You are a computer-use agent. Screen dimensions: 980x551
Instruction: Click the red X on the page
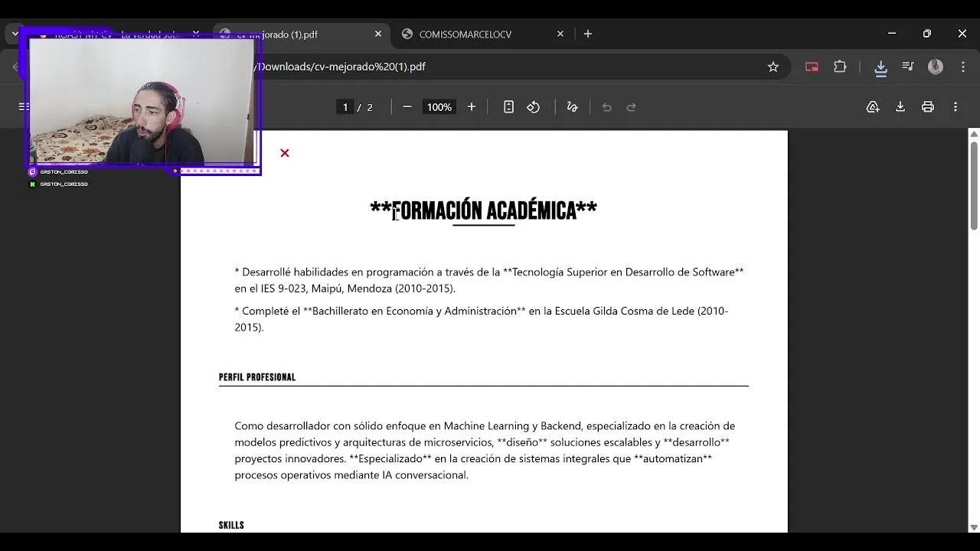point(285,153)
